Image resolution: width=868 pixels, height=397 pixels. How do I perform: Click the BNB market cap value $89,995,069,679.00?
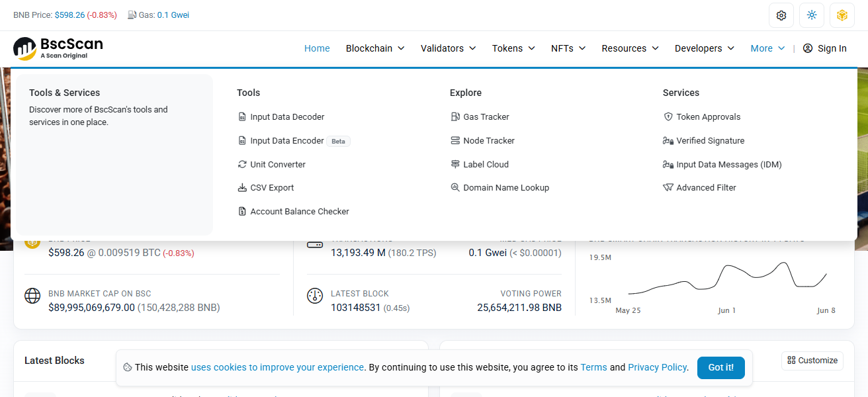(91, 308)
